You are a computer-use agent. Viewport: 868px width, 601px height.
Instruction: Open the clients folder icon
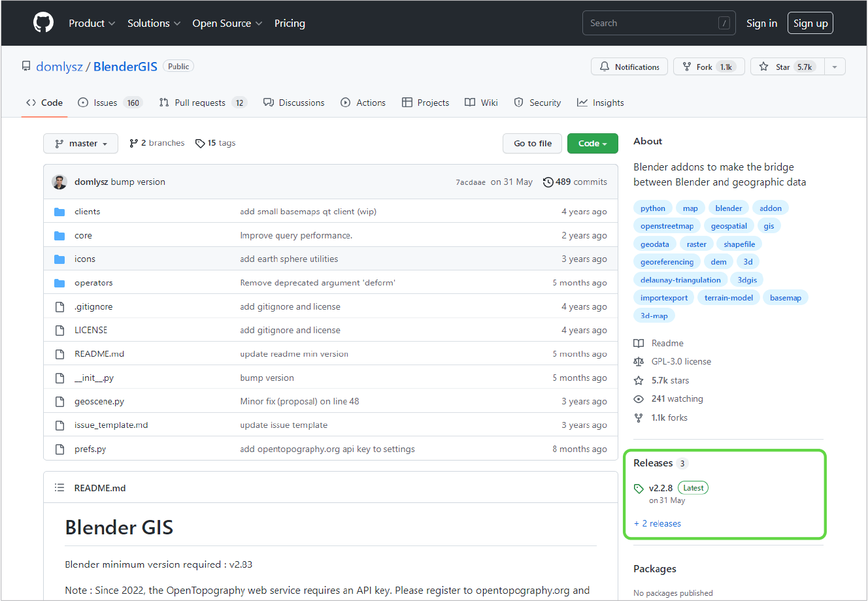[59, 212]
